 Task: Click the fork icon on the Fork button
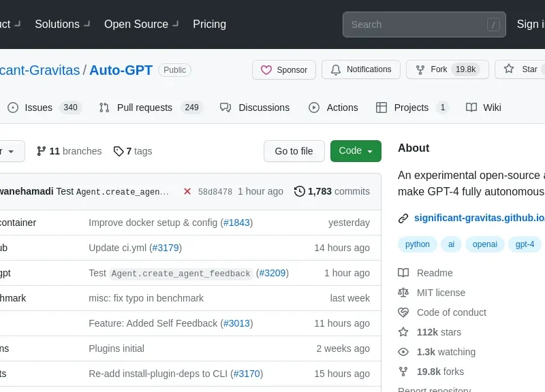click(x=420, y=70)
